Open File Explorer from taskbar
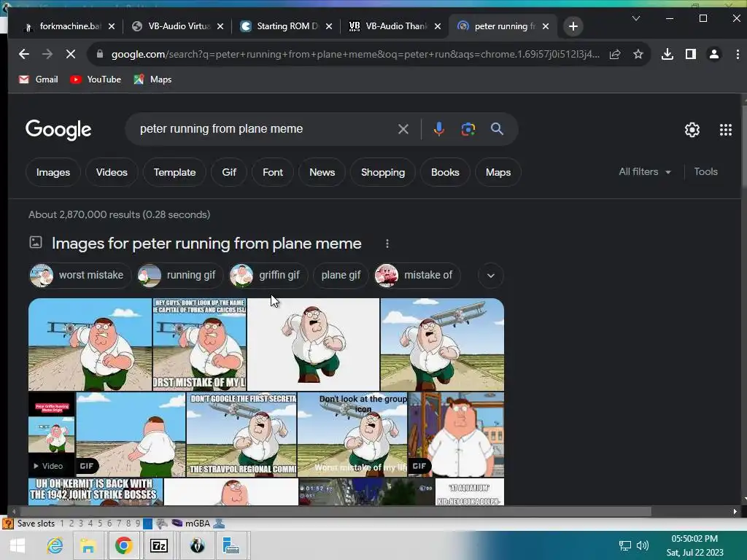747x560 pixels. pyautogui.click(x=88, y=545)
